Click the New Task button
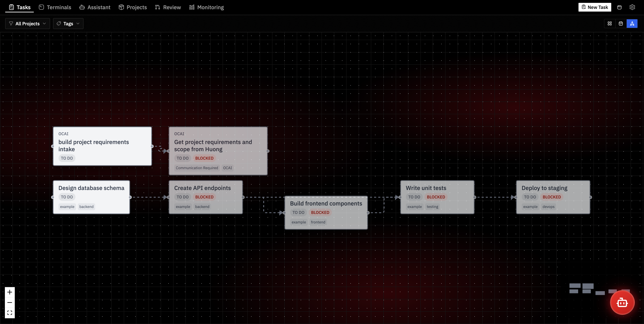644x324 pixels. tap(595, 7)
